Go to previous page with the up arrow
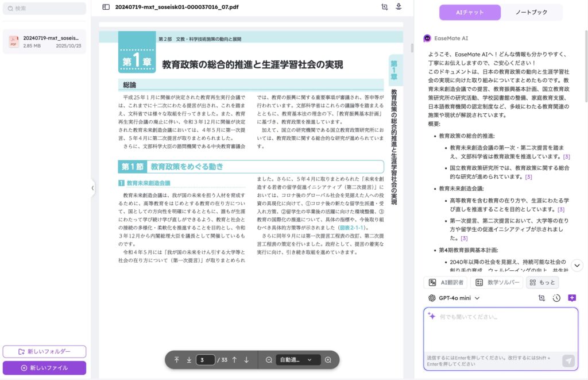The width and height of the screenshot is (588, 380). [234, 360]
